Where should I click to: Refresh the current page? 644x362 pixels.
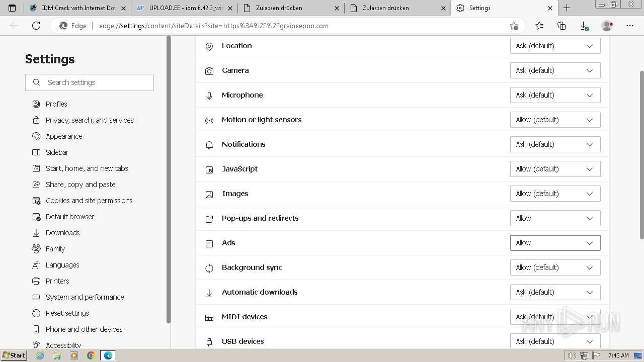(36, 26)
